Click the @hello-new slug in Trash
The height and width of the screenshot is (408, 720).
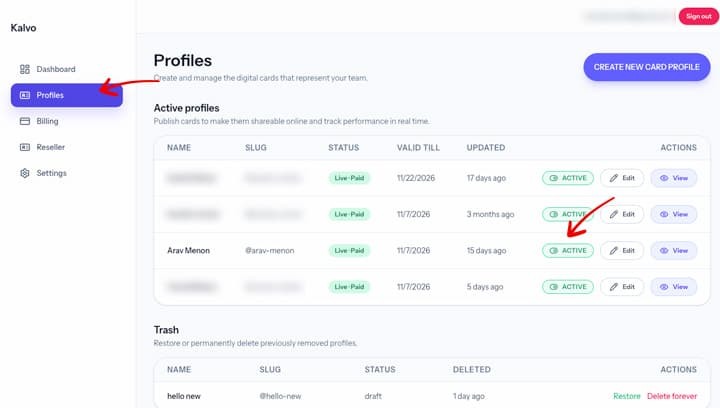click(x=280, y=396)
